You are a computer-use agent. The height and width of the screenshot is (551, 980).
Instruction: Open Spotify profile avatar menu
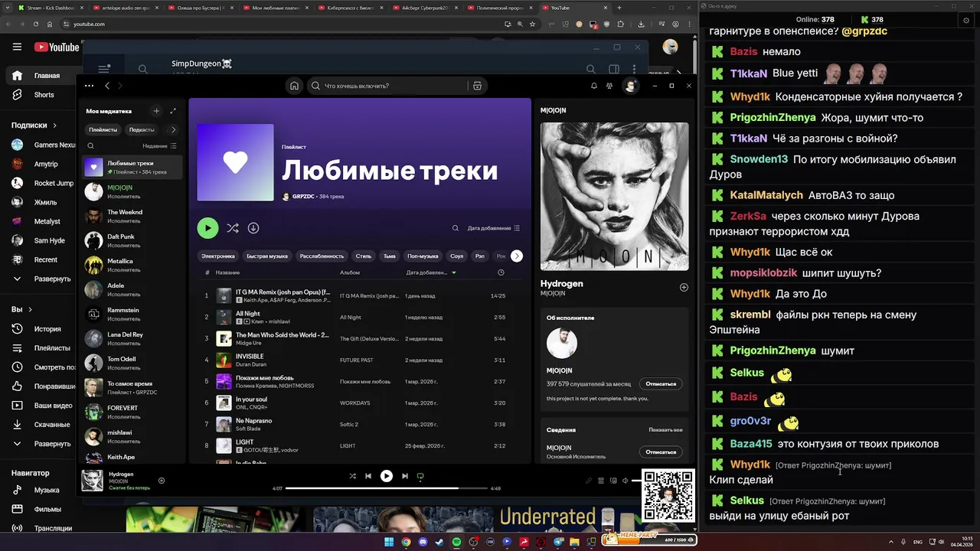coord(630,86)
